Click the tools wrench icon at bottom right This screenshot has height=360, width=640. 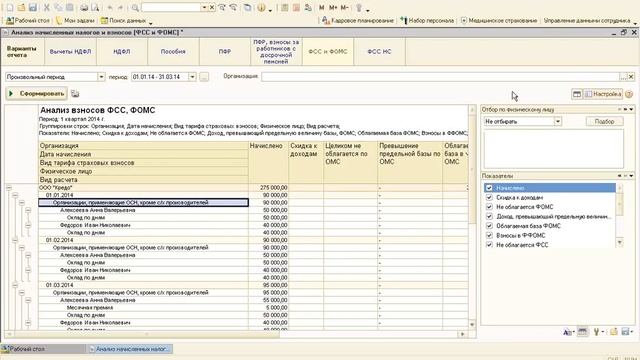598,332
